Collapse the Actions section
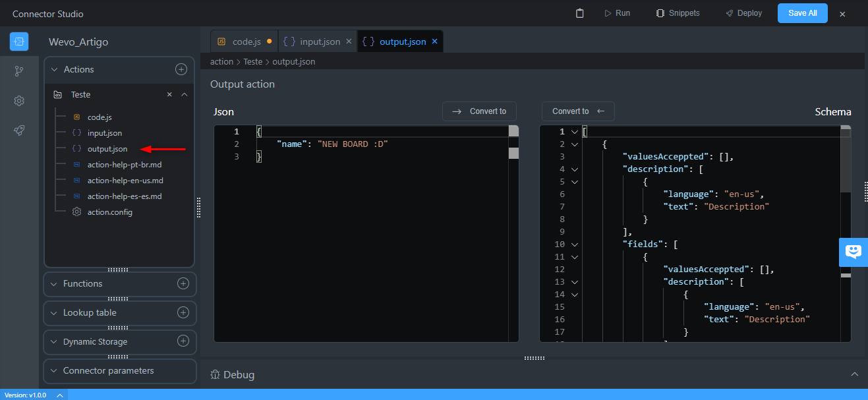This screenshot has width=868, height=400. tap(55, 69)
